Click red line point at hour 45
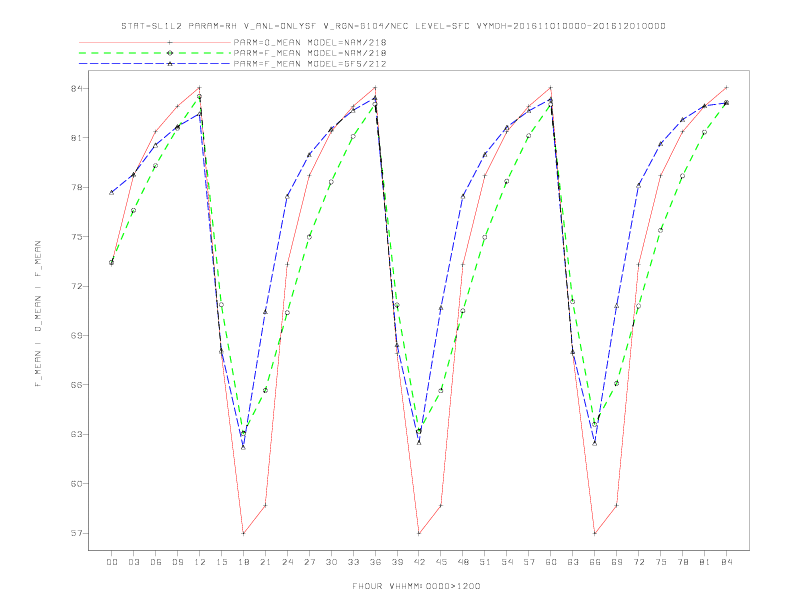 click(x=441, y=505)
